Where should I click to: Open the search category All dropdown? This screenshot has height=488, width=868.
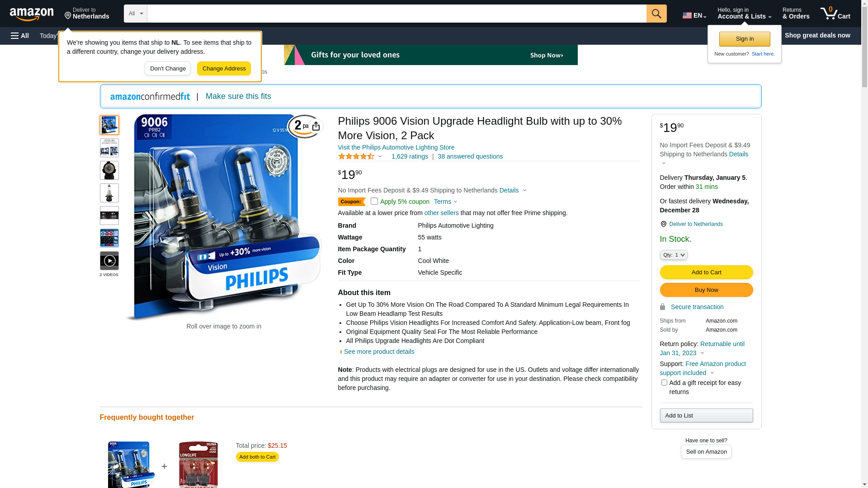click(x=136, y=14)
